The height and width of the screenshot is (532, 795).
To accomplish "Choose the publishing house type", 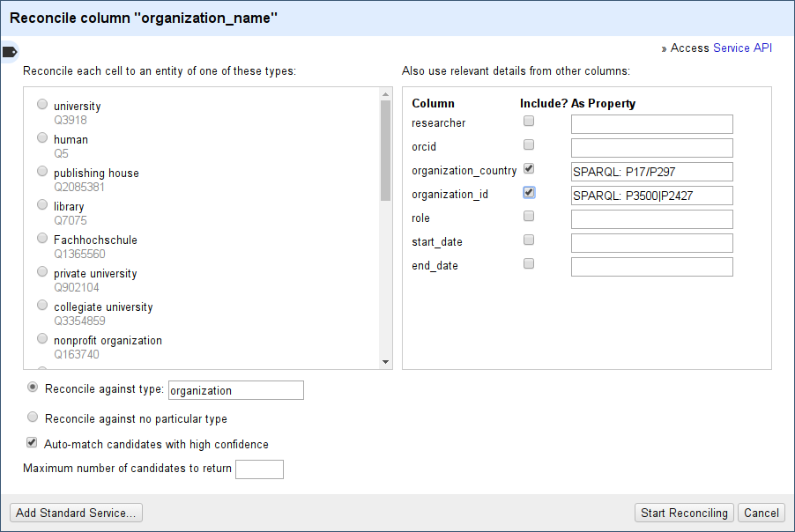I will click(x=42, y=171).
